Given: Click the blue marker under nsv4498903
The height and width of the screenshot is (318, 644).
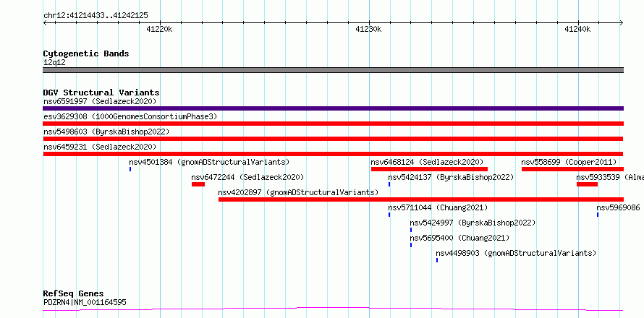Looking at the screenshot, I should click(437, 260).
